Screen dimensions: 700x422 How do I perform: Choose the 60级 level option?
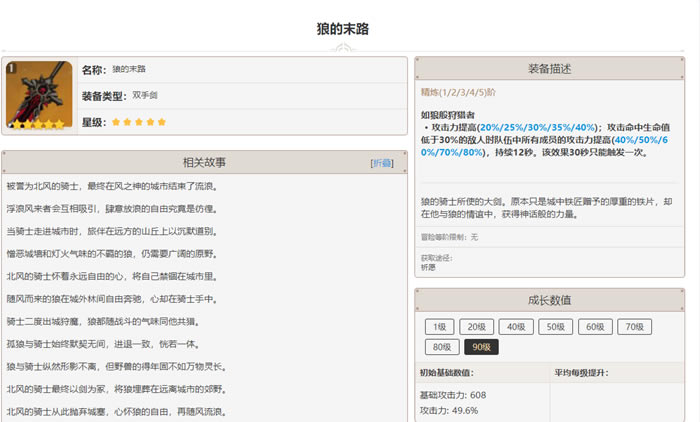coord(594,326)
